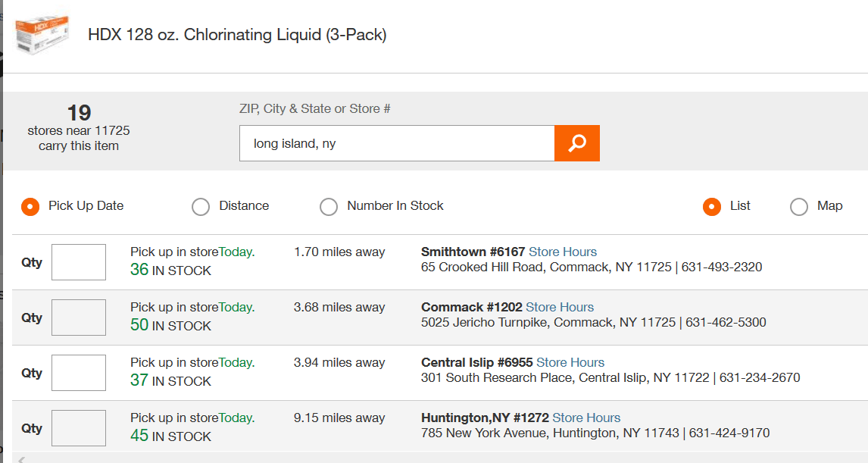Click the ZIP or city search field
This screenshot has width=868, height=463.
point(397,143)
